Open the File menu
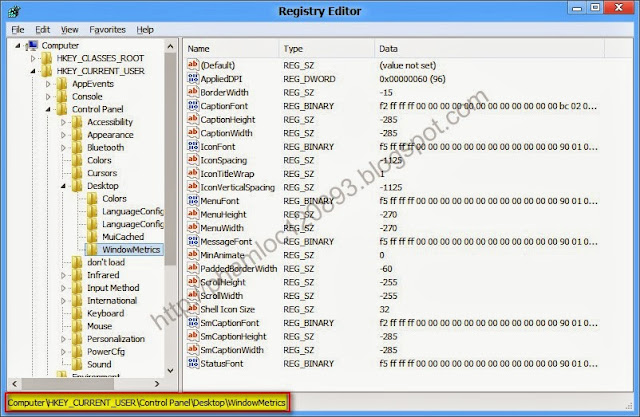This screenshot has height=417, width=640. point(18,30)
